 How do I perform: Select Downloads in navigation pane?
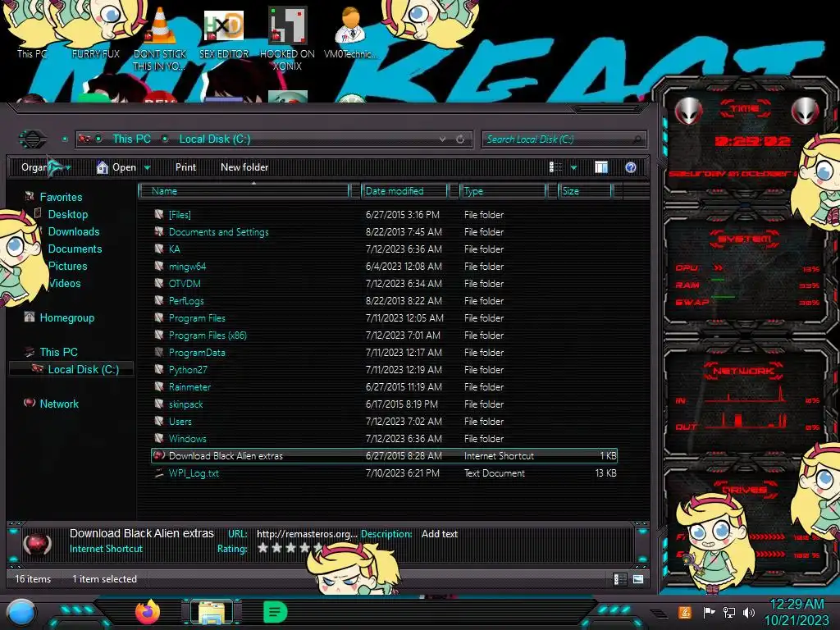tap(73, 231)
